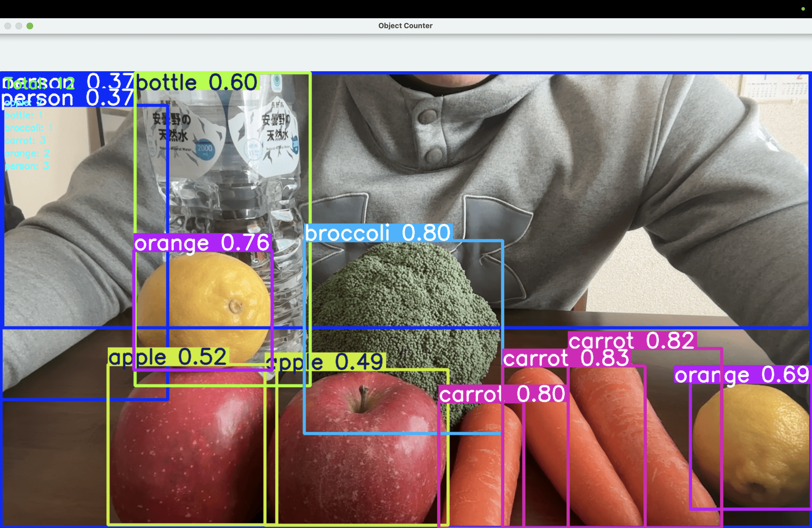
Task: Click the 'bottle: 1' count text
Action: coord(23,115)
